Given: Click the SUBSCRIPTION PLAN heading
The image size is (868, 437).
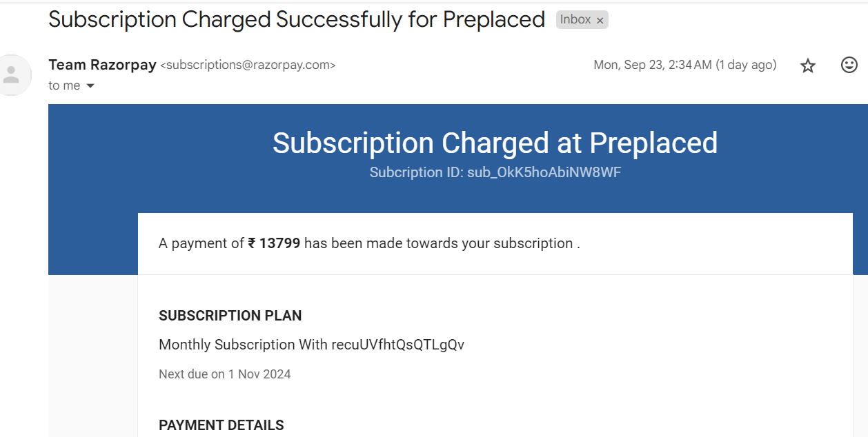Looking at the screenshot, I should pos(230,316).
